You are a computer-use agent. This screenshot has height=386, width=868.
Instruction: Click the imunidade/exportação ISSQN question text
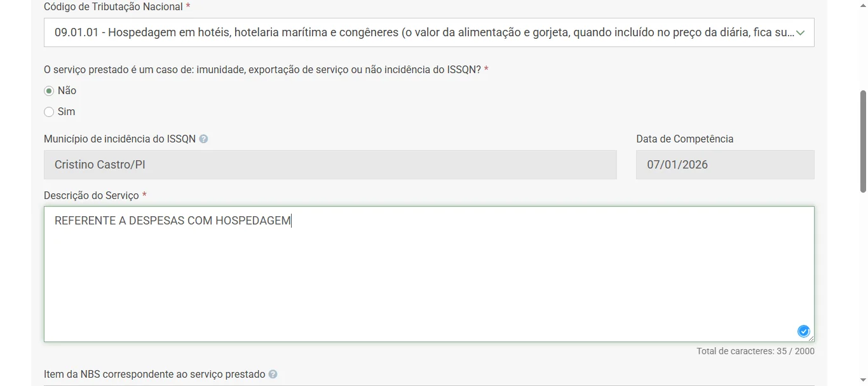click(x=262, y=70)
